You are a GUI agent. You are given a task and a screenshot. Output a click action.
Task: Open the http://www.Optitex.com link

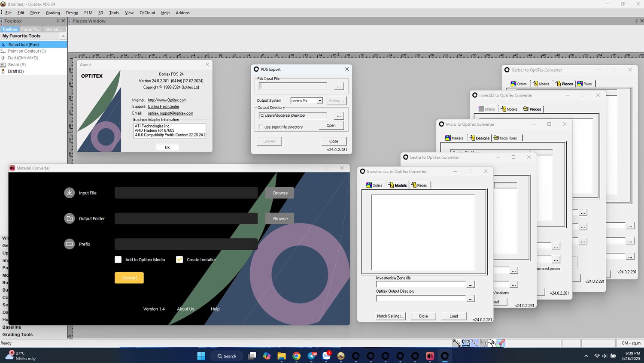coord(167,100)
